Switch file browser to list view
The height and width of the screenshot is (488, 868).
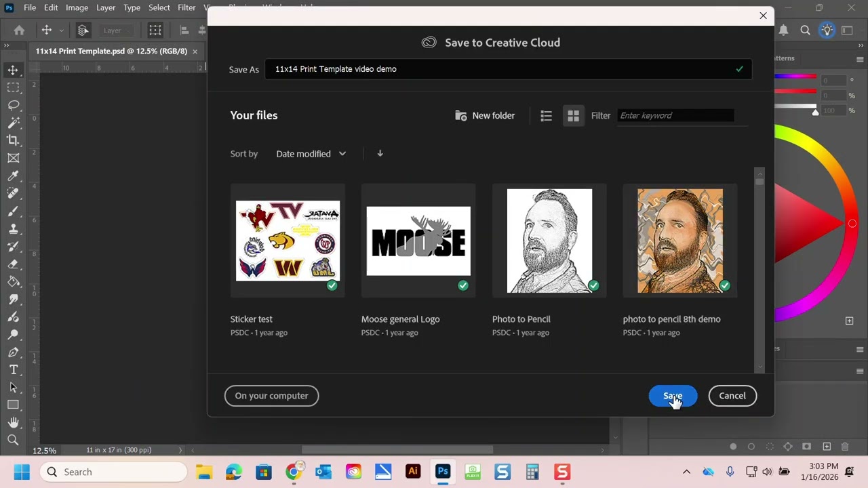[546, 116]
